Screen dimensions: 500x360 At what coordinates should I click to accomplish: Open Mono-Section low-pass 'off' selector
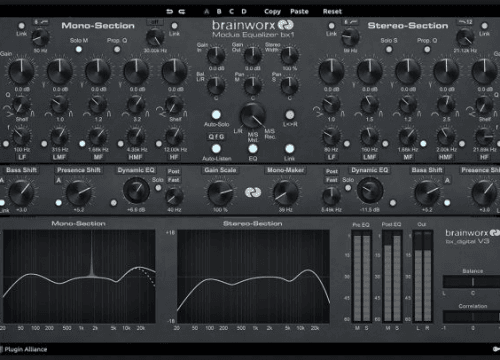155,22
